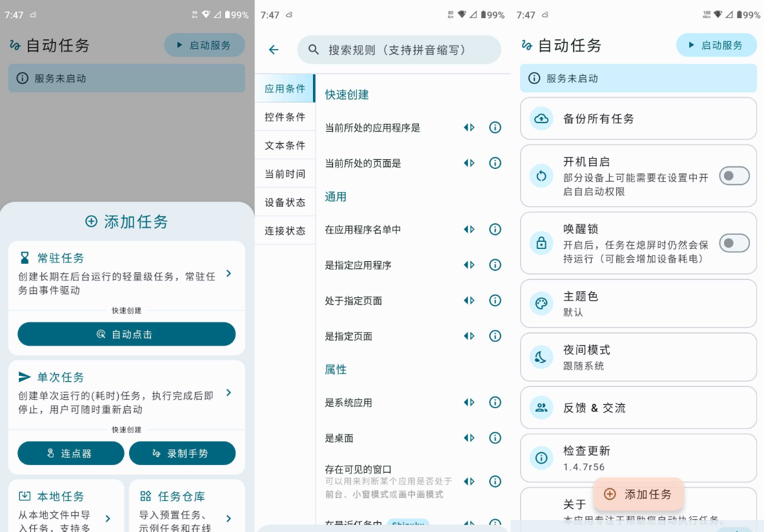Expand 常驻任务 with its chevron arrow

tap(229, 273)
